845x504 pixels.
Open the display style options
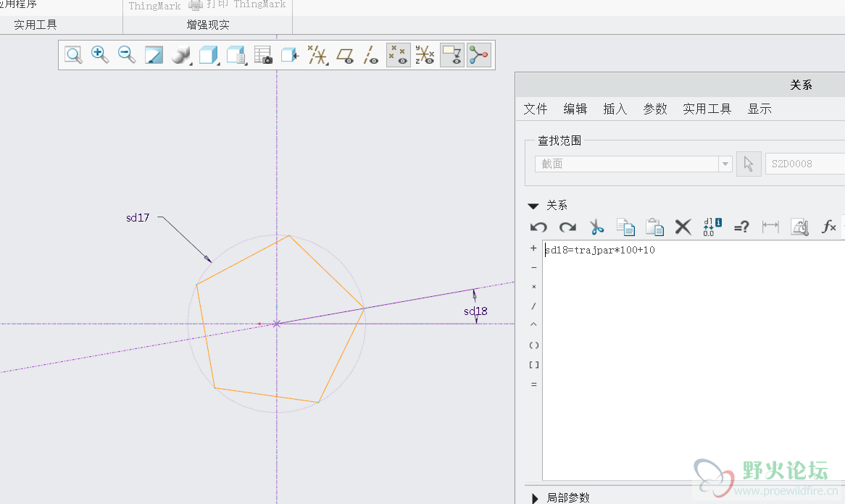tap(181, 55)
